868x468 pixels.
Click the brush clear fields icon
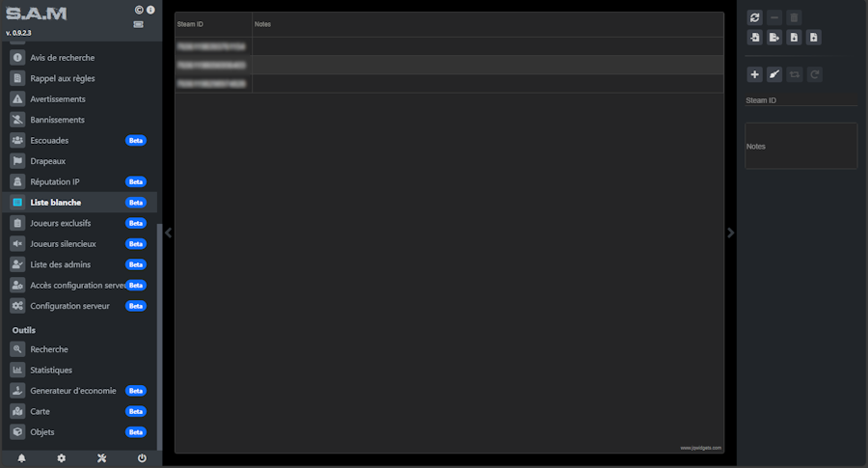tap(774, 74)
